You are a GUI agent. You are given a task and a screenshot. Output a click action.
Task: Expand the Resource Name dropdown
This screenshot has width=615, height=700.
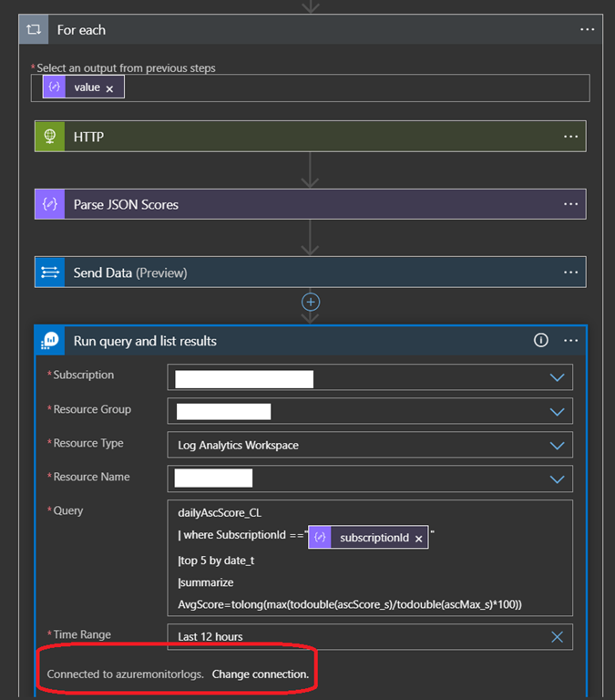[x=558, y=479]
